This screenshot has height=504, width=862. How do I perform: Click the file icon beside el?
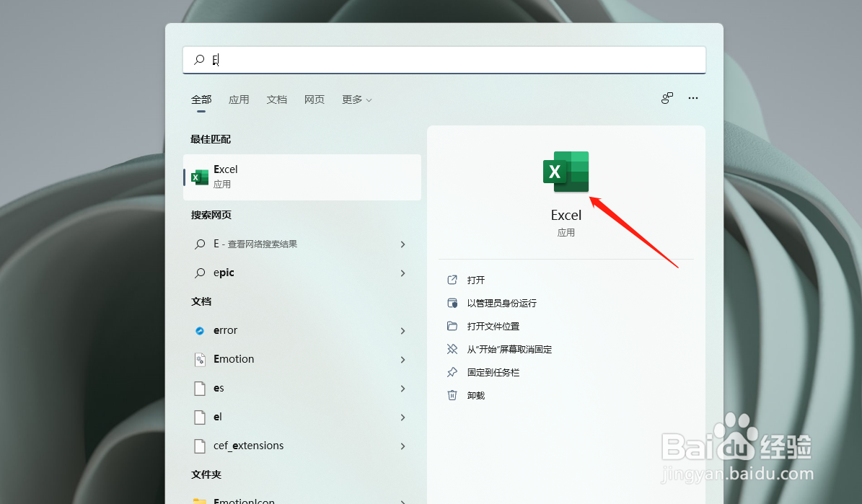200,417
